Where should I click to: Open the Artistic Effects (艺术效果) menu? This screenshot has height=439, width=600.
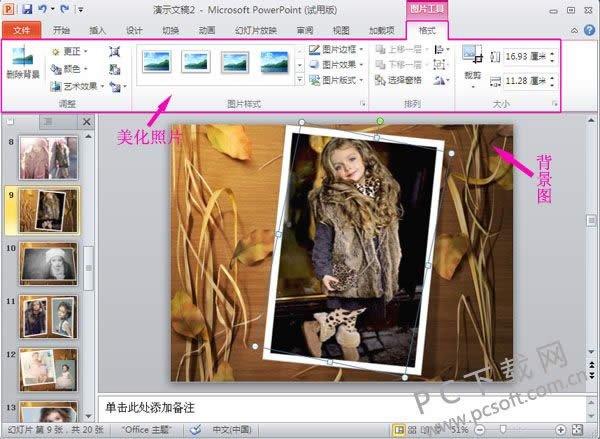tap(78, 86)
